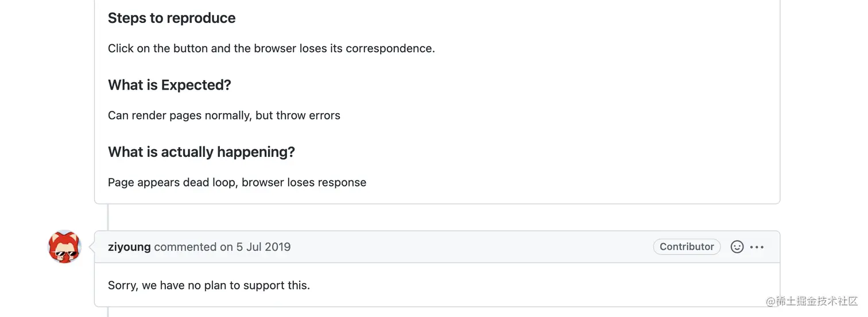Click the "What is Expected?" heading
Screen dimensions: 868x317
point(169,85)
